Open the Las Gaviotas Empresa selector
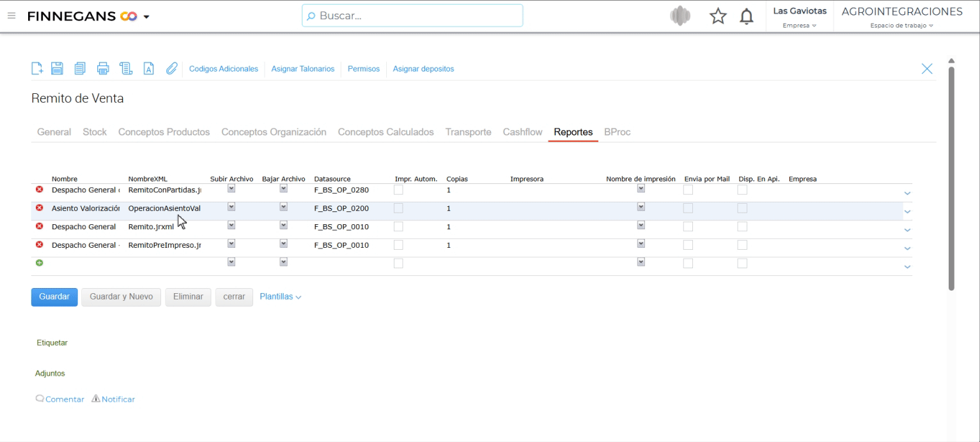 800,17
